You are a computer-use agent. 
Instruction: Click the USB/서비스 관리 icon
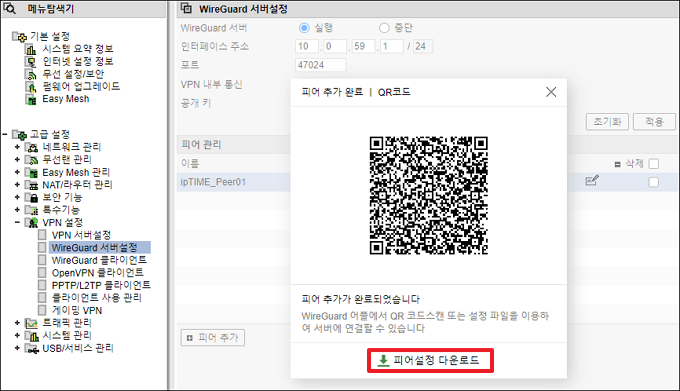coord(32,349)
